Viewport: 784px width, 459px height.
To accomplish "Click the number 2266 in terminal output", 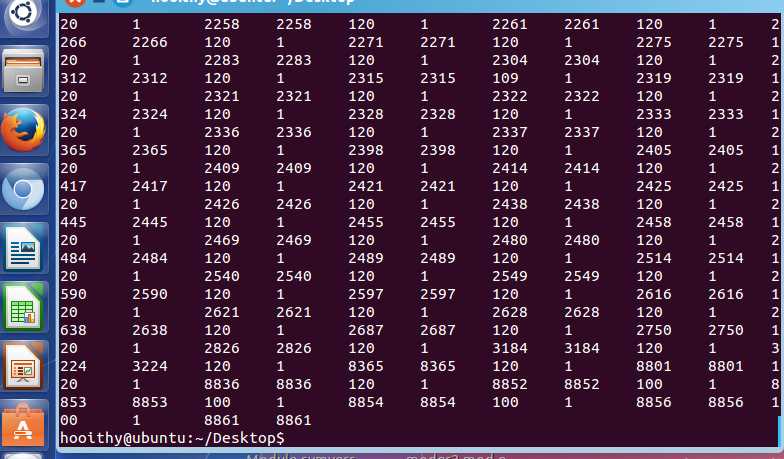I will pyautogui.click(x=150, y=42).
